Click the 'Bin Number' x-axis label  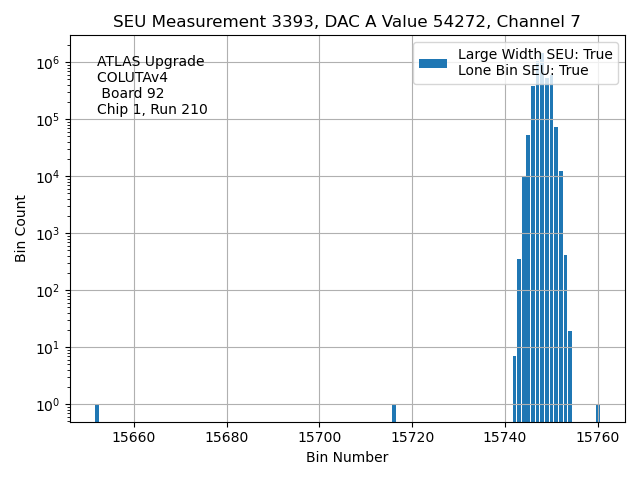point(346,458)
